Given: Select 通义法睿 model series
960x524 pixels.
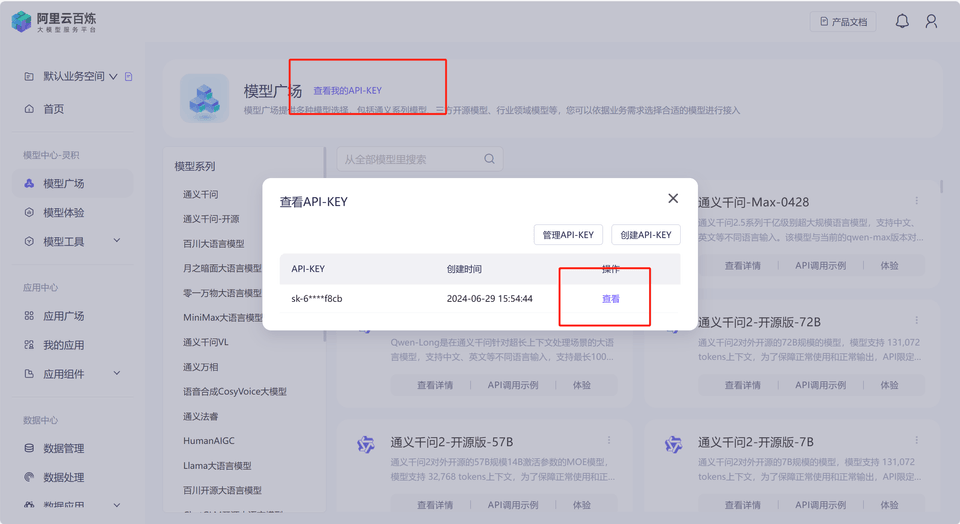Looking at the screenshot, I should (200, 416).
